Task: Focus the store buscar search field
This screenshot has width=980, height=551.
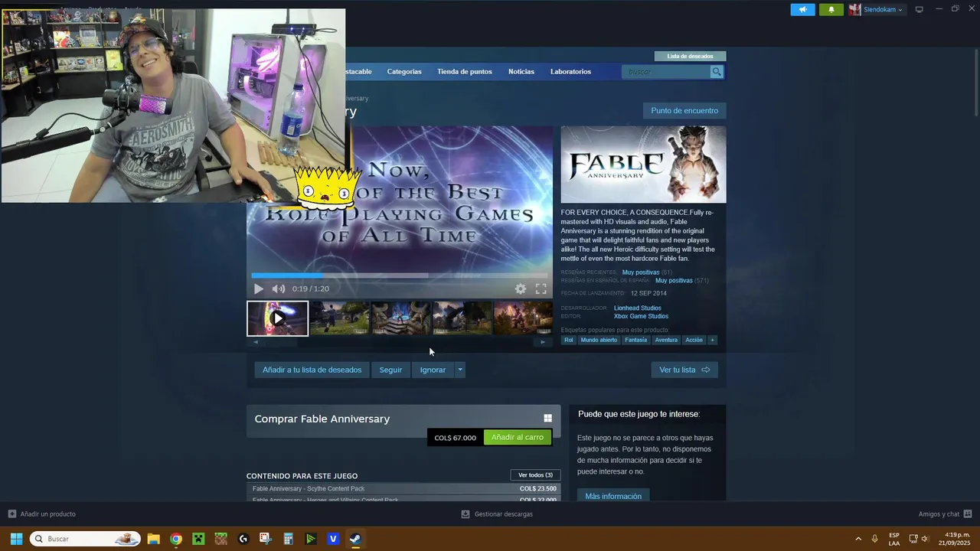Action: click(668, 72)
